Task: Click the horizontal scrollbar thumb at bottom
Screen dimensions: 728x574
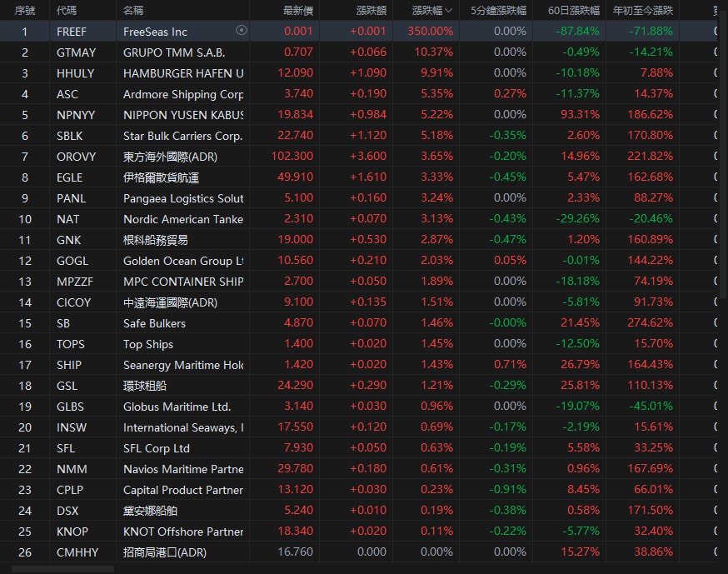Action: point(62,569)
